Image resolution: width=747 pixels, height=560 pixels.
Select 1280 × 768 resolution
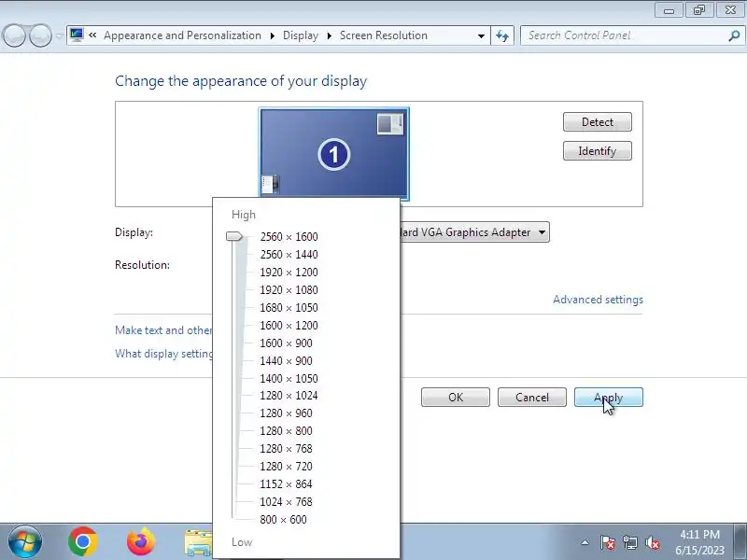[286, 449]
